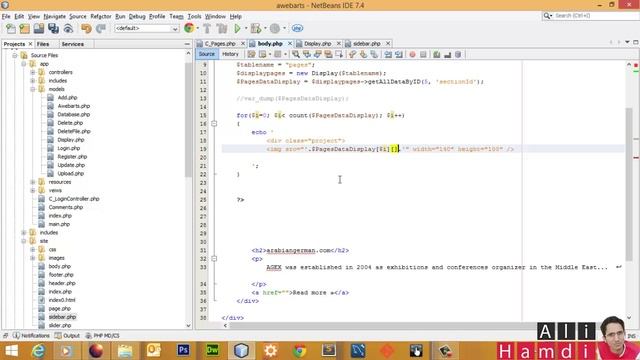Click the Shift Line Right editor icon
640x360 pixels.
click(x=399, y=54)
